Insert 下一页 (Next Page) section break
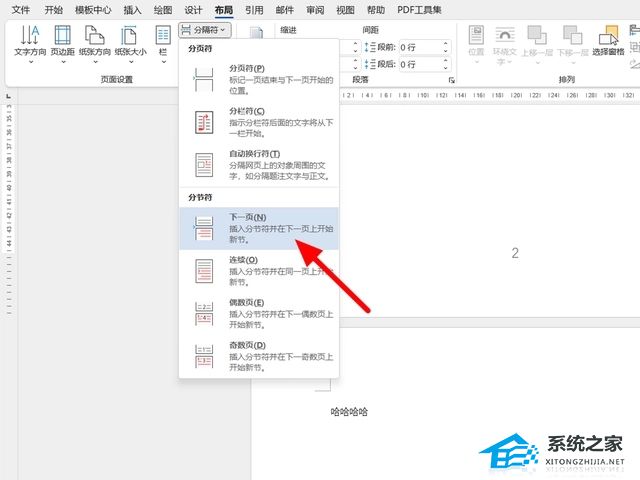 tap(259, 229)
